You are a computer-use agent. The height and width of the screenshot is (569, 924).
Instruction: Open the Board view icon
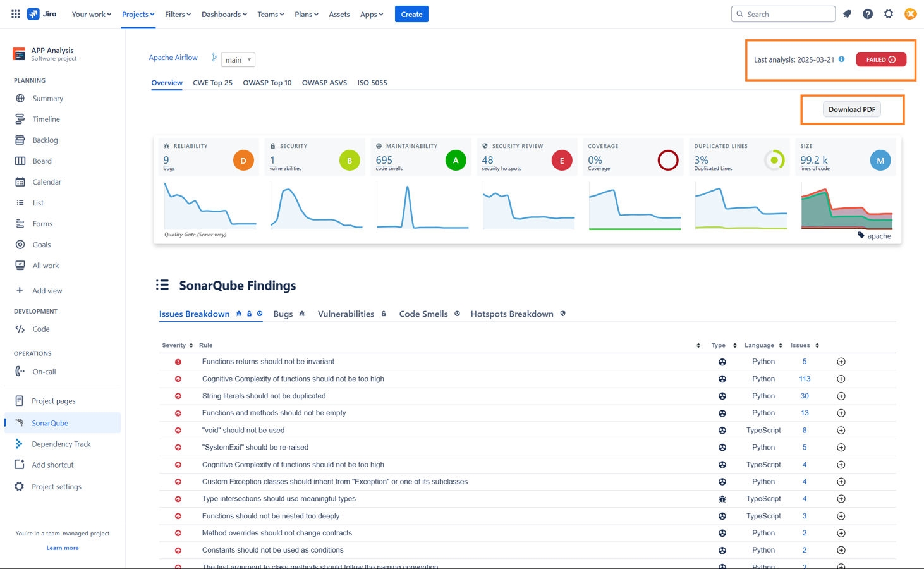pos(20,161)
